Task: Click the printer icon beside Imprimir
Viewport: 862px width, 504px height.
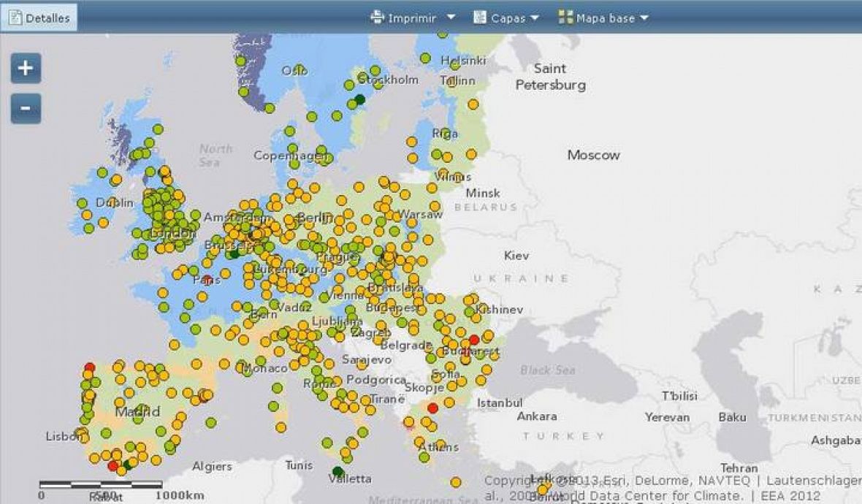Action: (377, 18)
